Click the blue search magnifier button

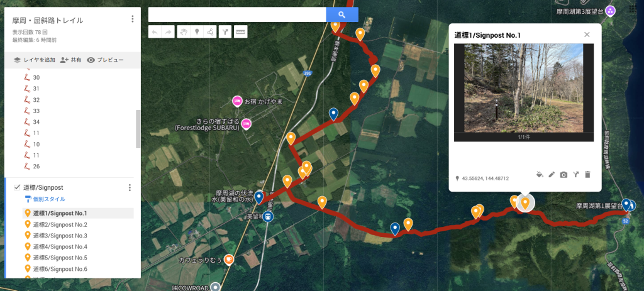(x=341, y=15)
